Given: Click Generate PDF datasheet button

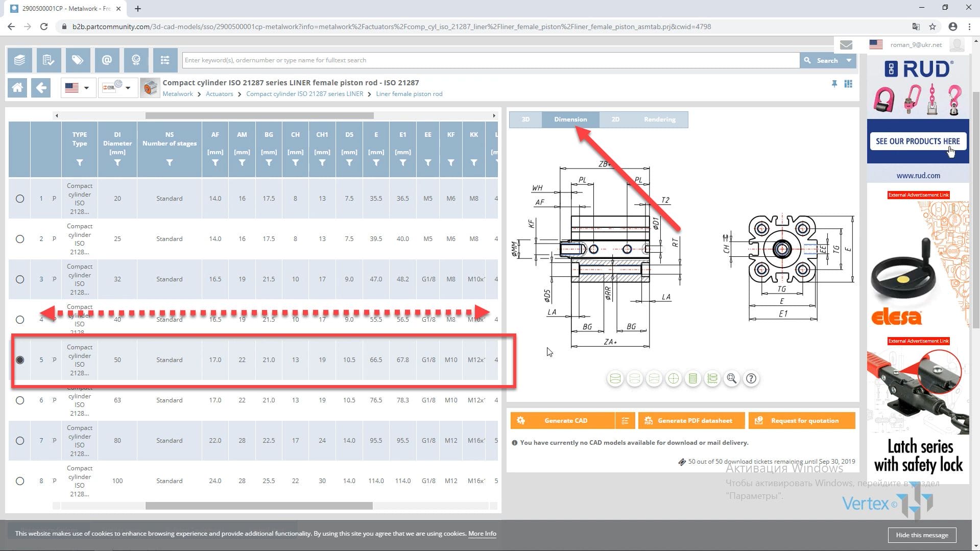Looking at the screenshot, I should click(x=691, y=420).
